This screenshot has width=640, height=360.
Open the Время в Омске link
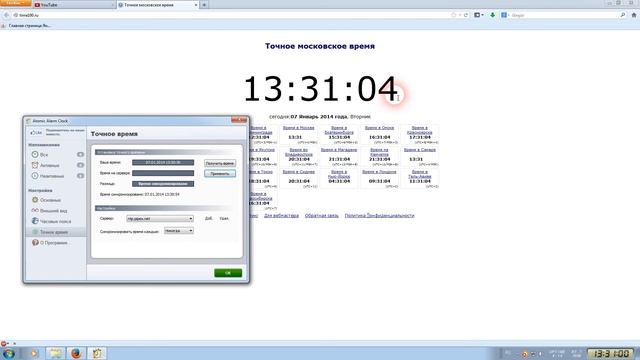(380, 128)
